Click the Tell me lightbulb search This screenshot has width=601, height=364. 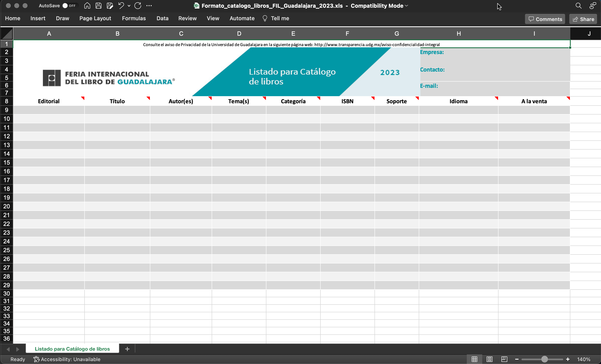click(x=276, y=18)
